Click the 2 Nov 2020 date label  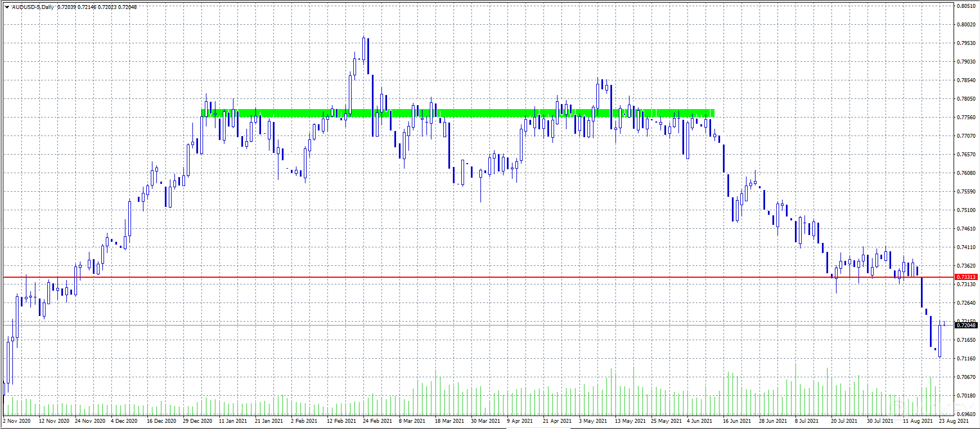point(17,421)
